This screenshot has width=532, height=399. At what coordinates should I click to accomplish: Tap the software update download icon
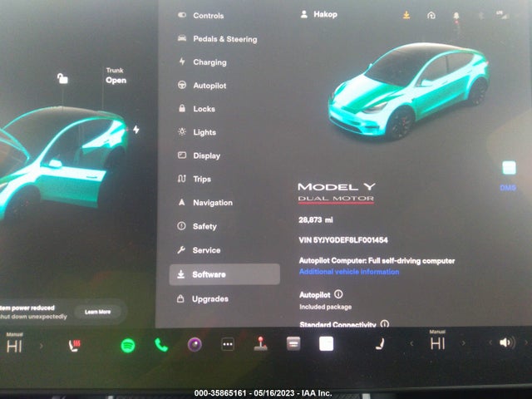[406, 15]
